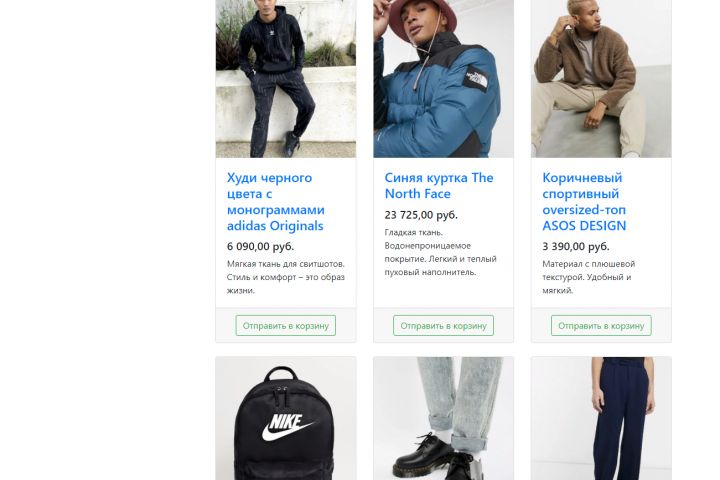Select the 3 390,00 руб. price label
The image size is (720, 480).
coord(576,246)
